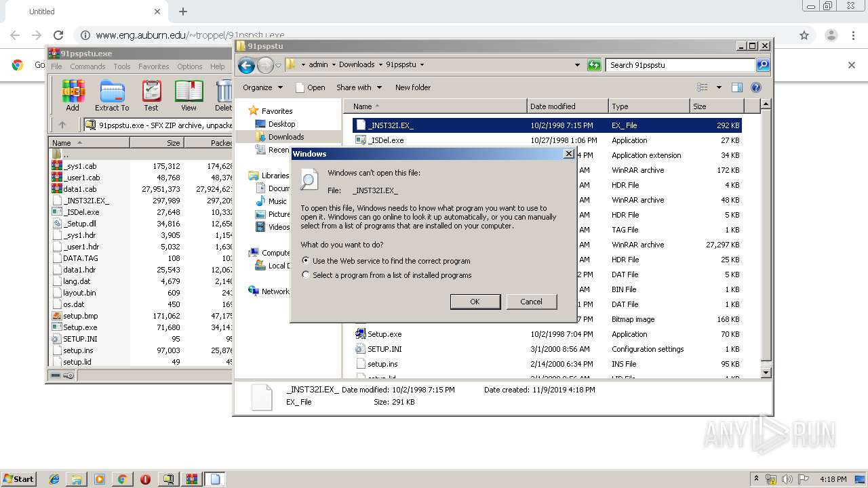The width and height of the screenshot is (868, 488).
Task: Click the WinRAR View icon
Action: (x=189, y=95)
